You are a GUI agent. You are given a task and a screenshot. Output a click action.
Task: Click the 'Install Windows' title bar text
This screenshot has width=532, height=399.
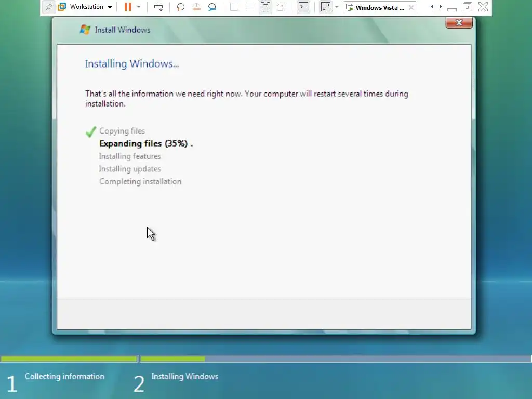pyautogui.click(x=123, y=30)
